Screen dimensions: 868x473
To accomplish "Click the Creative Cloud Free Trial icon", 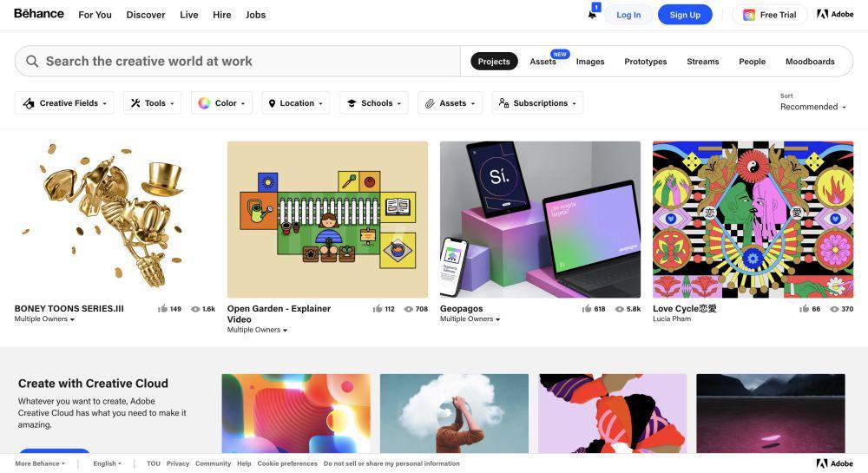I will 749,15.
